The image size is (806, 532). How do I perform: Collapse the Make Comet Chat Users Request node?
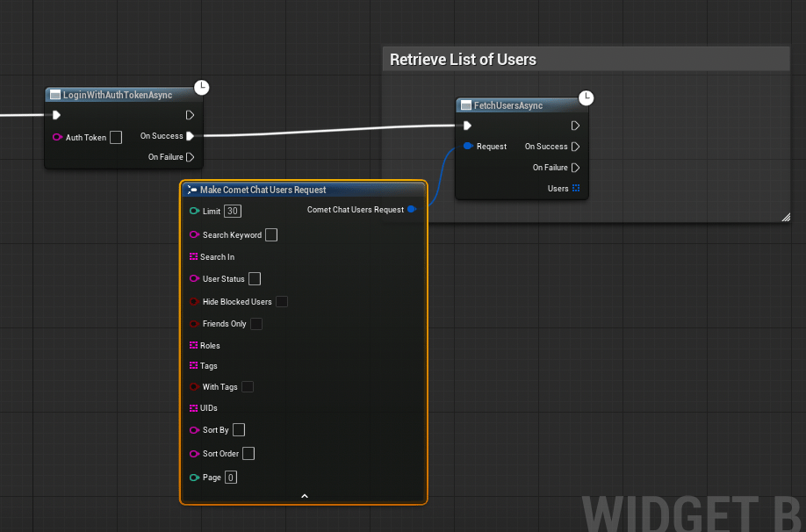tap(305, 496)
